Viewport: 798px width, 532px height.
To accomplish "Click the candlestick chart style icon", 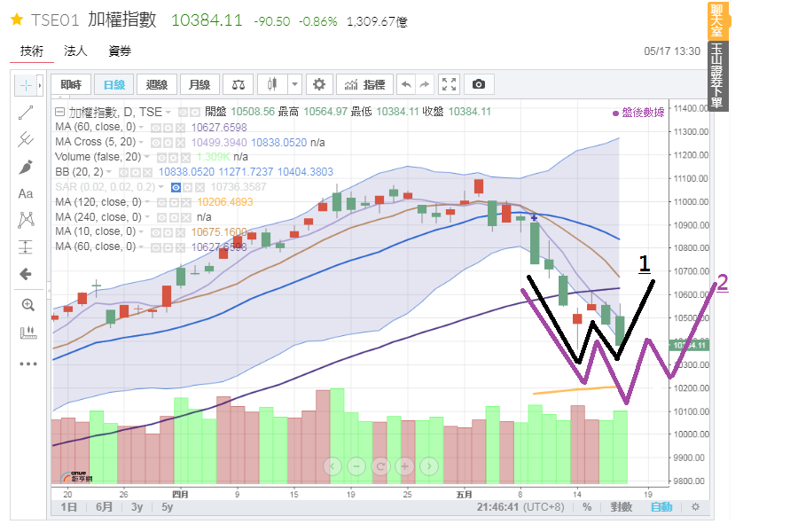I will point(272,84).
